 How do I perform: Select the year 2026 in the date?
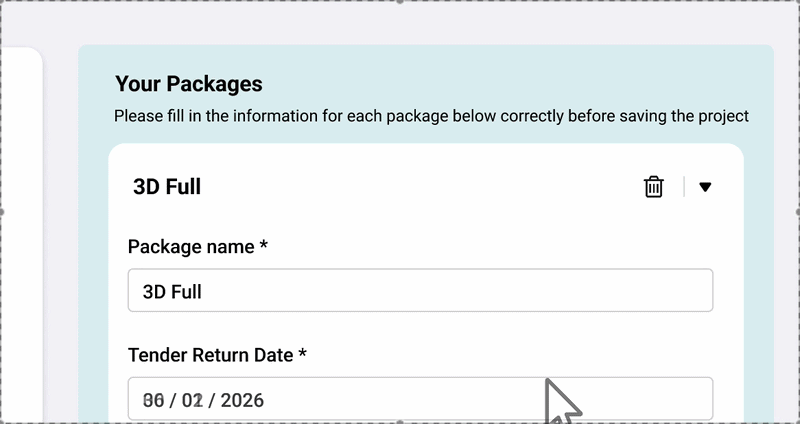point(242,401)
